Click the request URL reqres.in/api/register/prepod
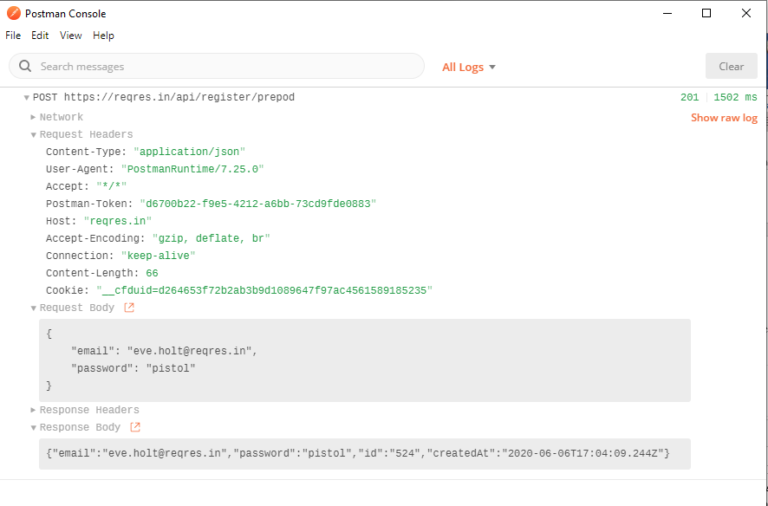The image size is (768, 506). click(179, 97)
